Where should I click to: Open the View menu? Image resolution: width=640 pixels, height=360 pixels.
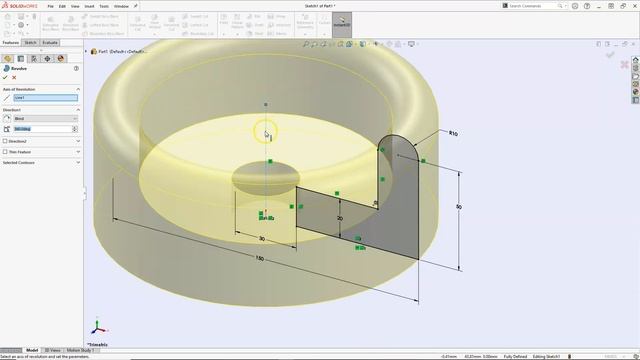click(75, 6)
